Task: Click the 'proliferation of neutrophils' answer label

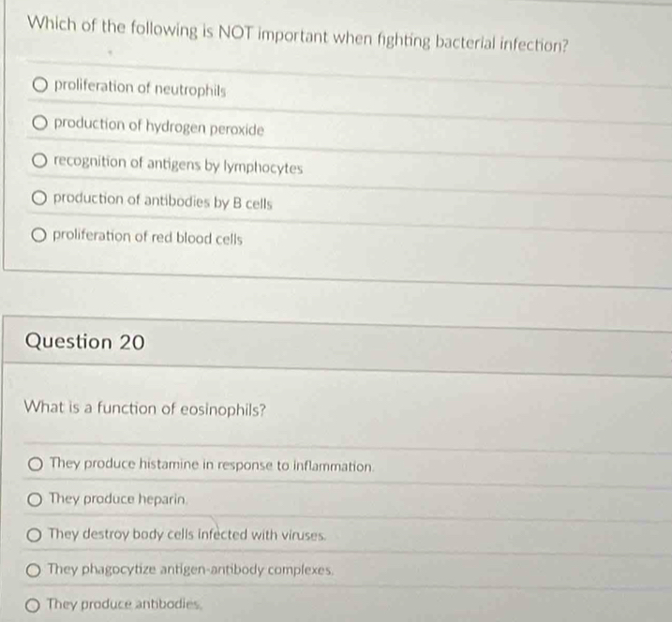Action: pos(141,88)
